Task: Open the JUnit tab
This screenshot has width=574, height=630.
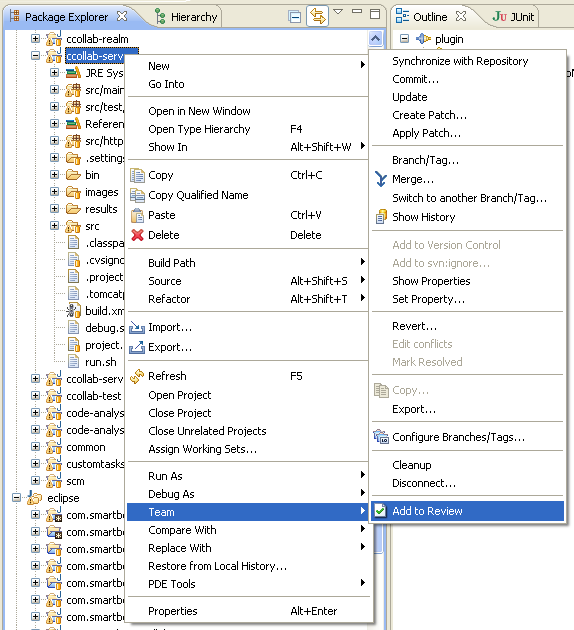Action: pos(514,17)
